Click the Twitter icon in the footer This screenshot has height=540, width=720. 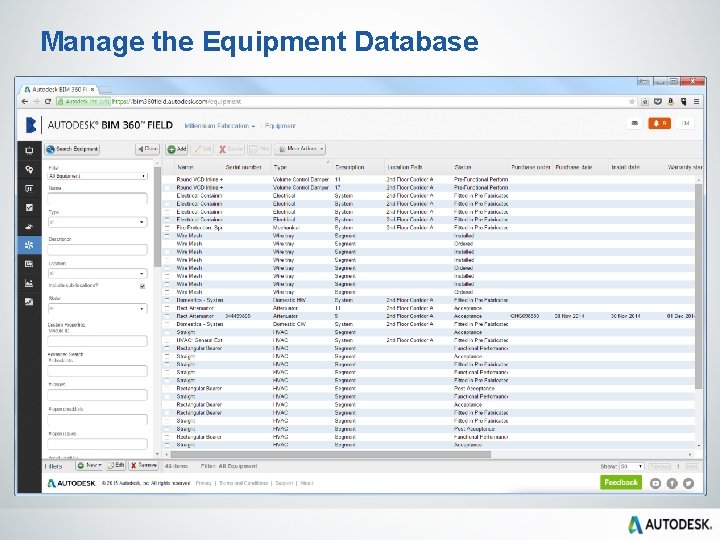[688, 483]
